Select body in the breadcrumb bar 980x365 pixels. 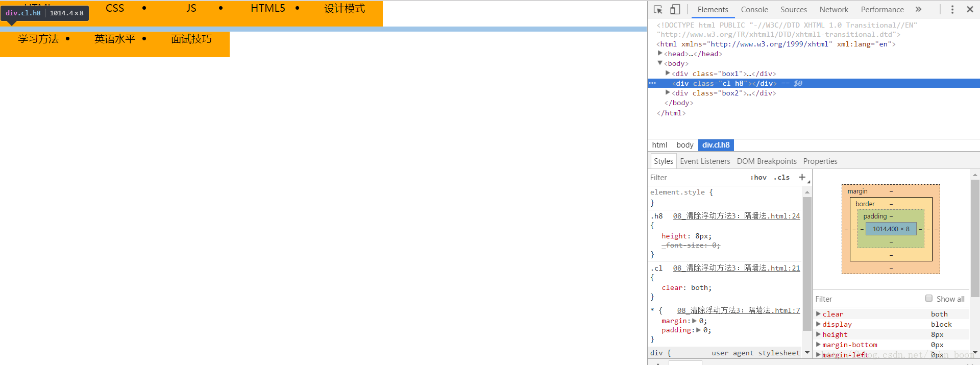pyautogui.click(x=684, y=145)
